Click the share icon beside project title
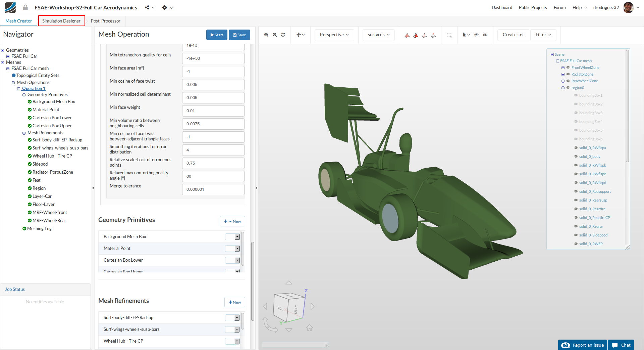 click(x=147, y=7)
